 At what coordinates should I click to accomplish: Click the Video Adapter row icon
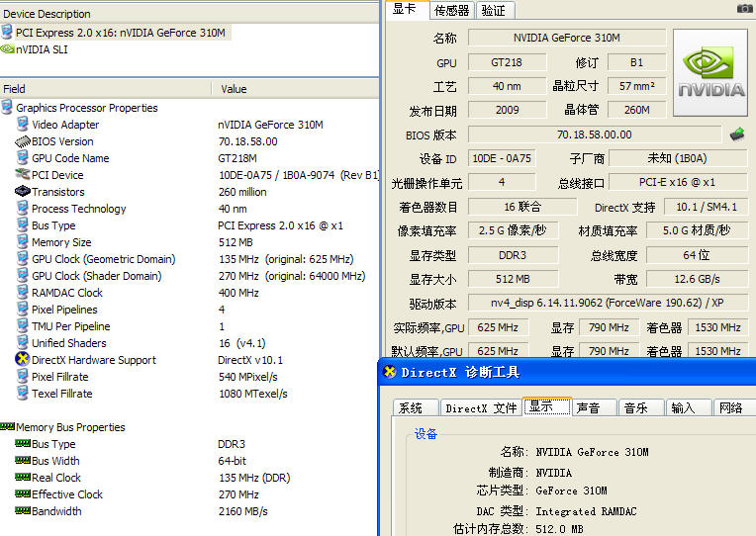coord(22,125)
